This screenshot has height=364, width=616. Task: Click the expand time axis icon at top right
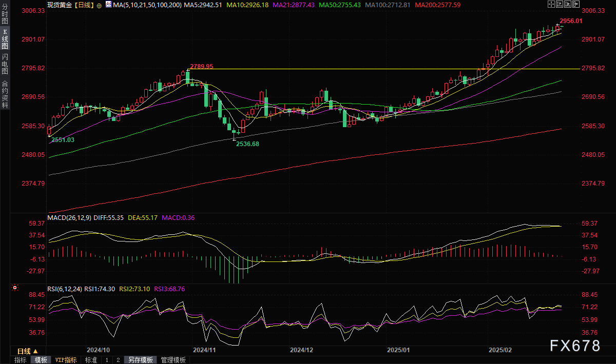[x=568, y=4]
